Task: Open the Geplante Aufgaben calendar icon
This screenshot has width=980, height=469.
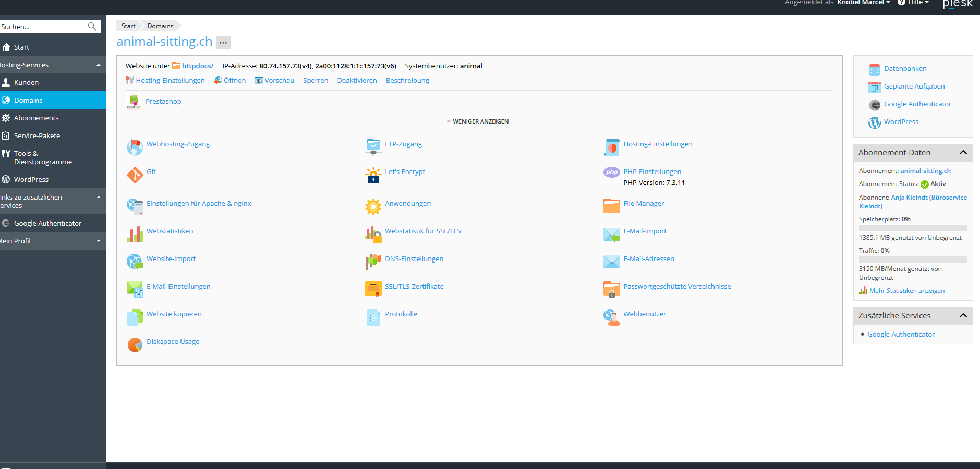Action: (x=875, y=87)
